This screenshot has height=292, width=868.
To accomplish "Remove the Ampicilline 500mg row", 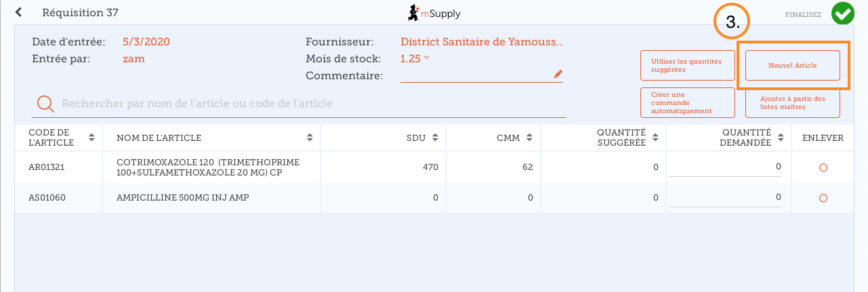I will tap(823, 198).
